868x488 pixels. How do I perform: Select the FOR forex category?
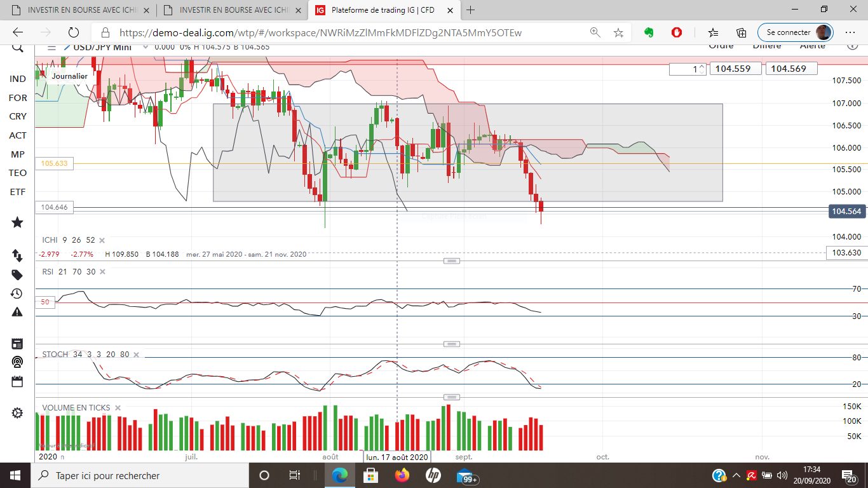click(18, 98)
